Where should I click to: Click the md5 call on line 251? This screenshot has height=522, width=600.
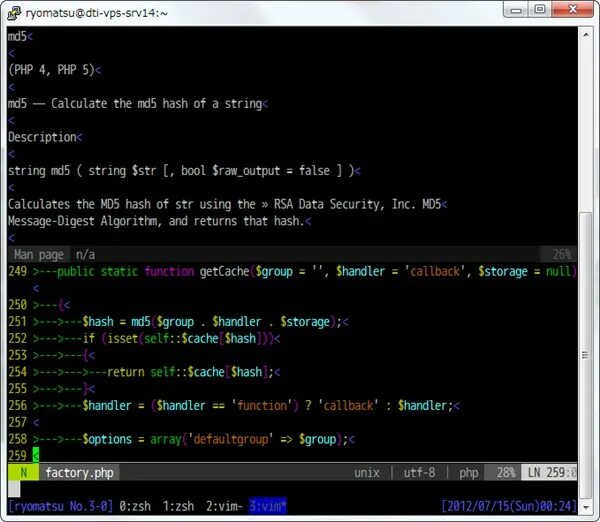141,321
